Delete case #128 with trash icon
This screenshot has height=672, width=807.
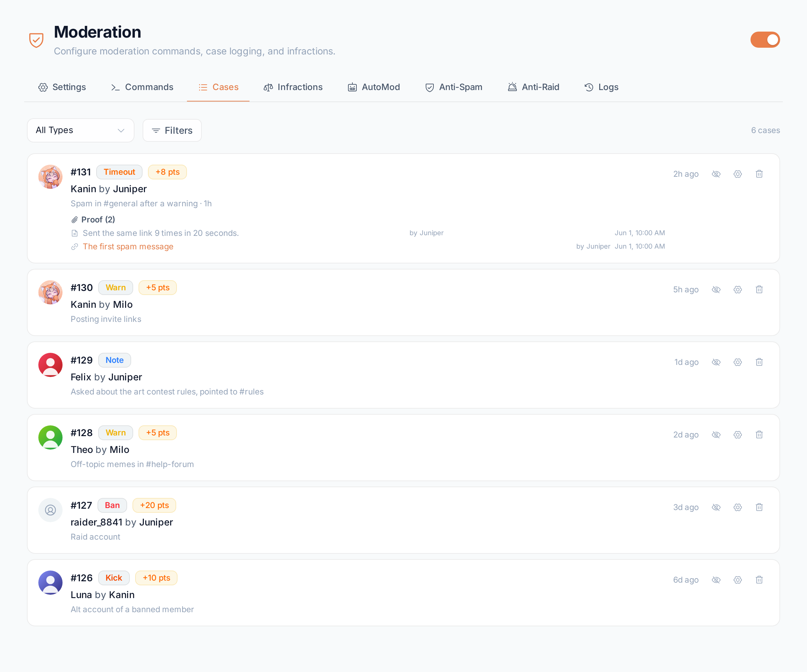[759, 435]
